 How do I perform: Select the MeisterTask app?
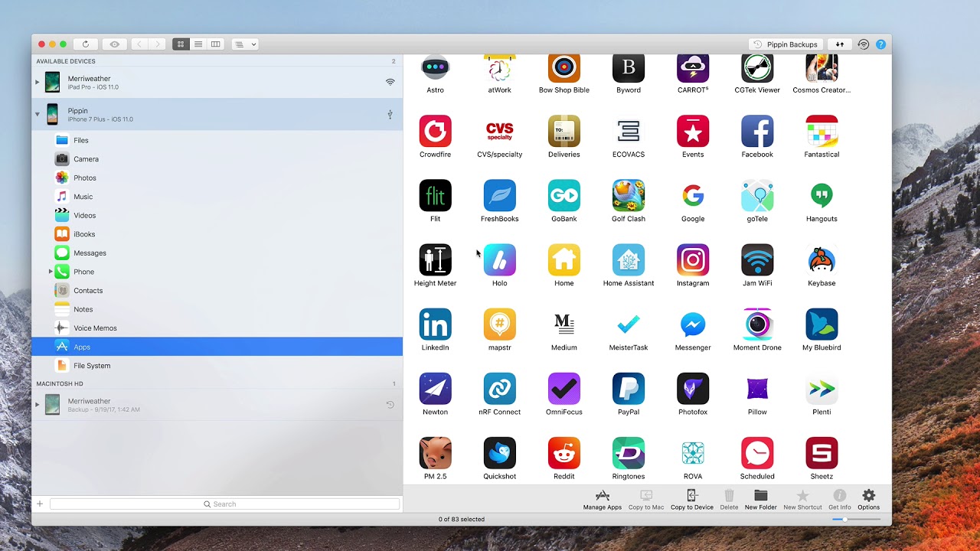coord(629,324)
